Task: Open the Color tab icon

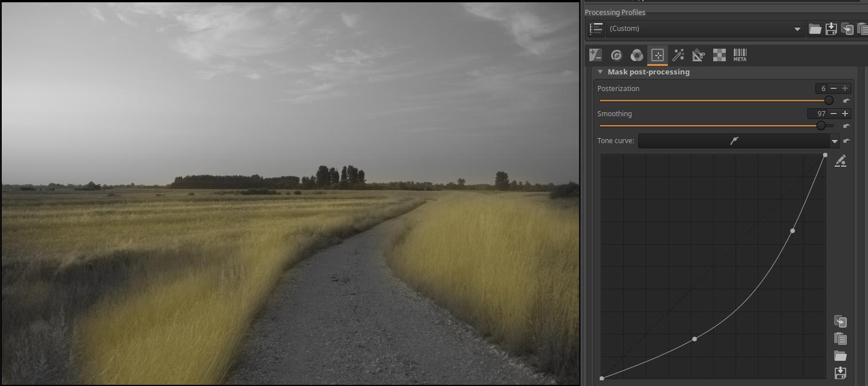Action: (x=636, y=55)
